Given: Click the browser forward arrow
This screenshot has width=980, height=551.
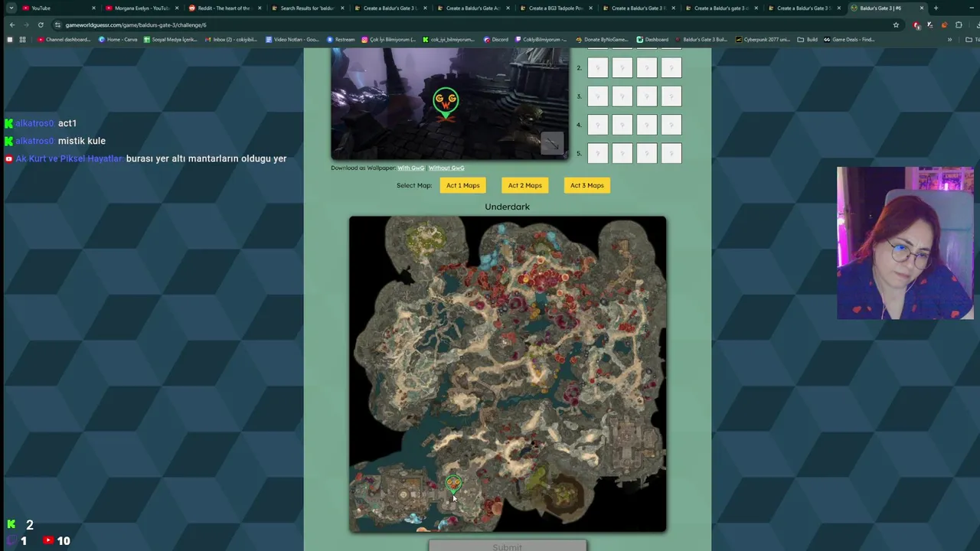Looking at the screenshot, I should [x=25, y=24].
